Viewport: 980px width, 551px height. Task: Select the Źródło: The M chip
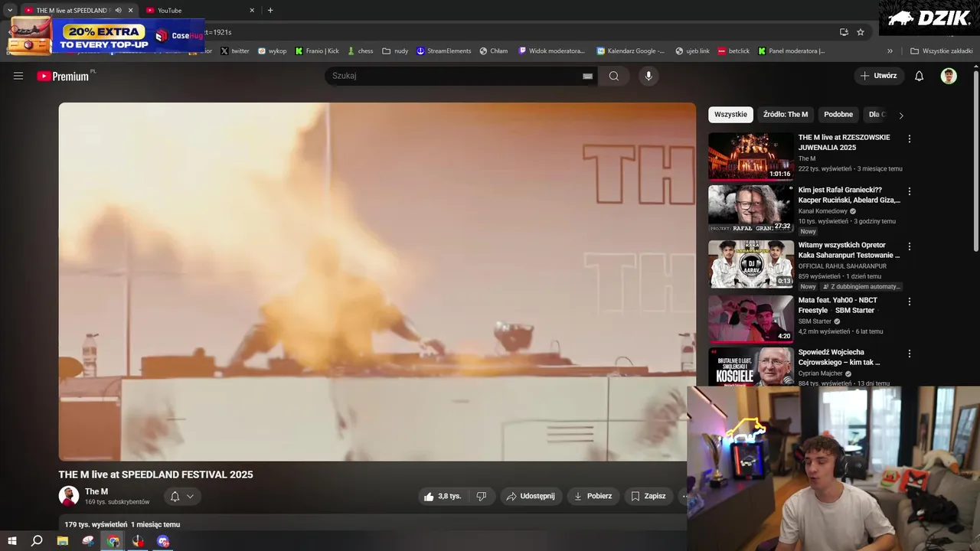[x=786, y=114]
